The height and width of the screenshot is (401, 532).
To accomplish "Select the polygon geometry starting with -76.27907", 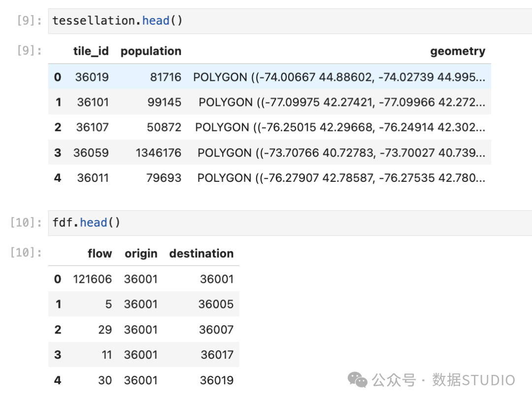I will (341, 178).
